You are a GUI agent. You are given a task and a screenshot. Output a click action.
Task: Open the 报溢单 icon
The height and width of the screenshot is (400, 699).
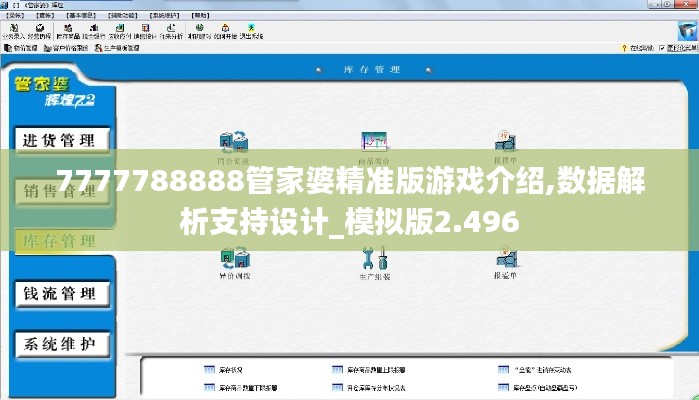[505, 262]
